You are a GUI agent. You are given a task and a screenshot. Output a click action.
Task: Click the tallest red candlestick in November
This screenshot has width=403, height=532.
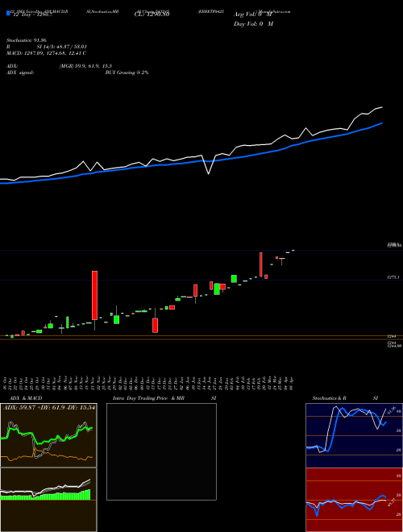(94, 295)
